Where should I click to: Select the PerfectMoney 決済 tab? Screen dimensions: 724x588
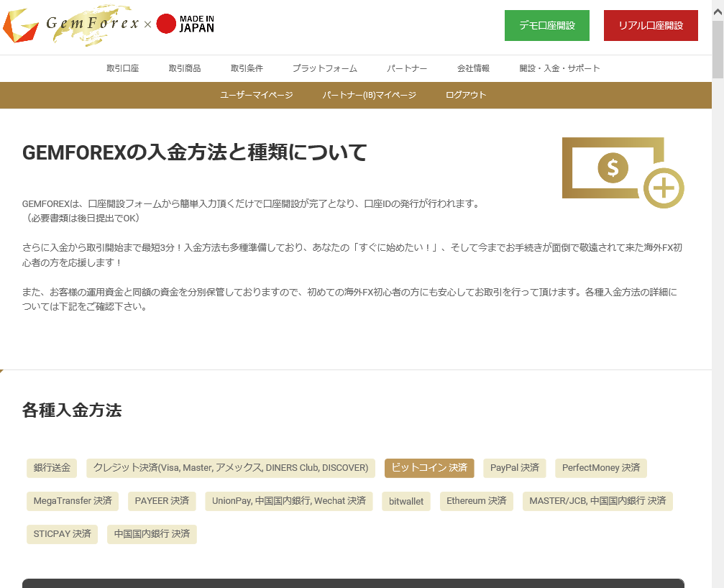pos(601,468)
